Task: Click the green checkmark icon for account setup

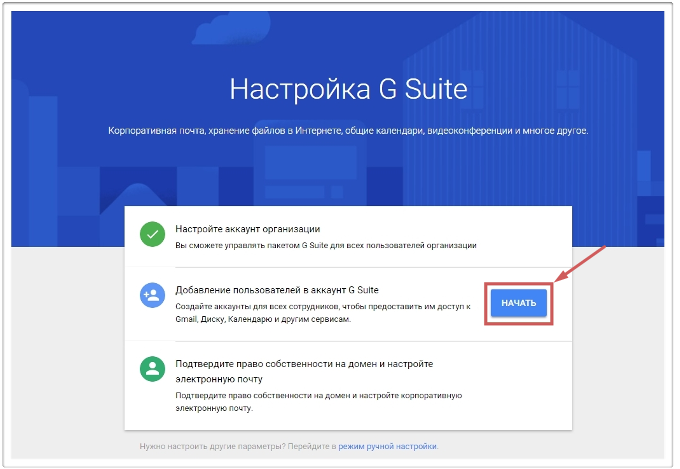Action: pyautogui.click(x=152, y=235)
